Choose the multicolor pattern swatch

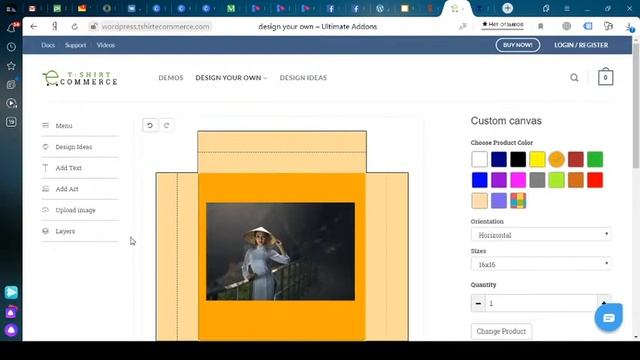(518, 201)
